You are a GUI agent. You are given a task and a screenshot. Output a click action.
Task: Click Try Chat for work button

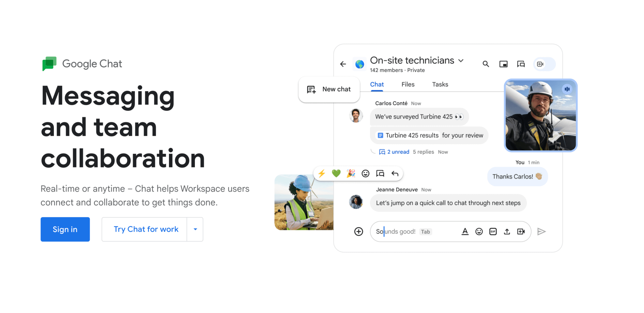pos(144,229)
